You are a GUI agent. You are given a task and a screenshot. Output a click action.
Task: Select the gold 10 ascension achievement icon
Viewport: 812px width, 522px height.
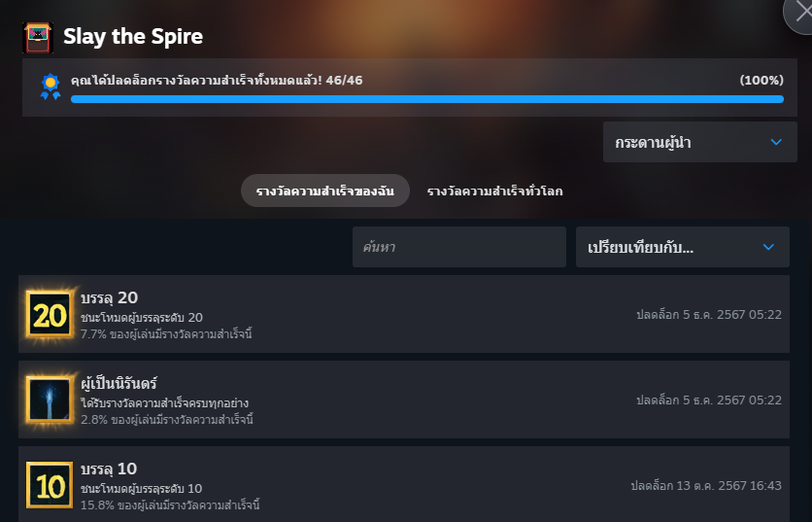[50, 485]
